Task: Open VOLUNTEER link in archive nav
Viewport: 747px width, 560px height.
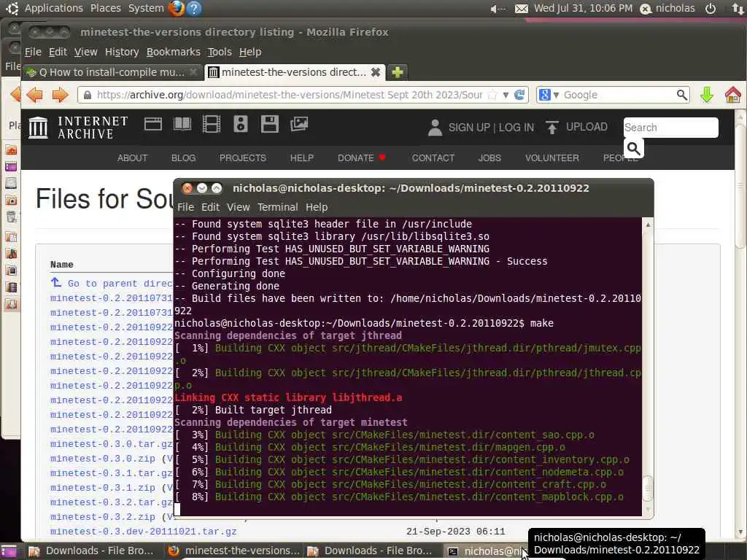Action: pos(551,158)
